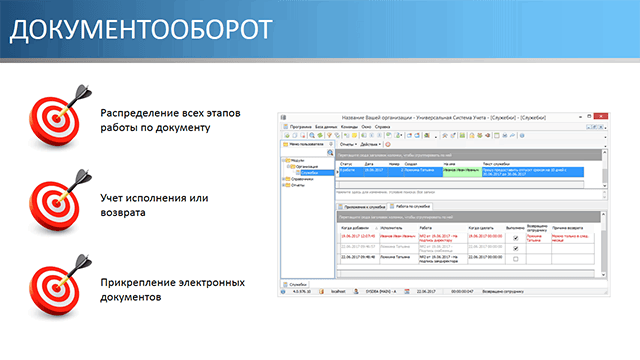640x360 pixels.
Task: Click the magnifier icon in the user menu search
Action: (x=330, y=153)
